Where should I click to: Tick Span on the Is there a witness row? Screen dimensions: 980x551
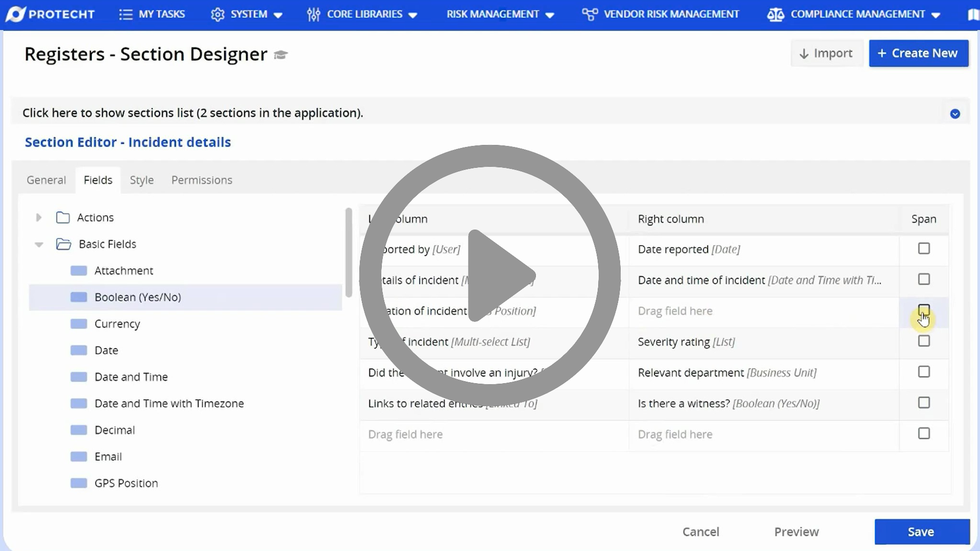click(924, 403)
